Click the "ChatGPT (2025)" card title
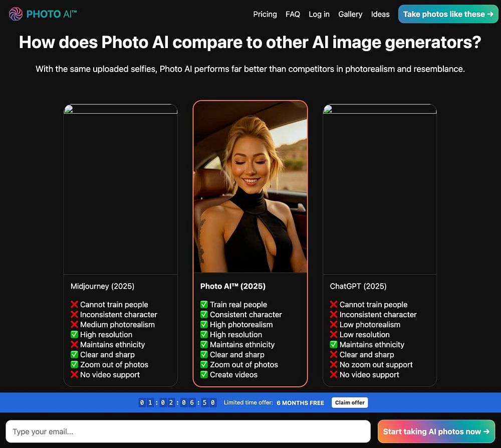The height and width of the screenshot is (448, 501). coord(358,286)
